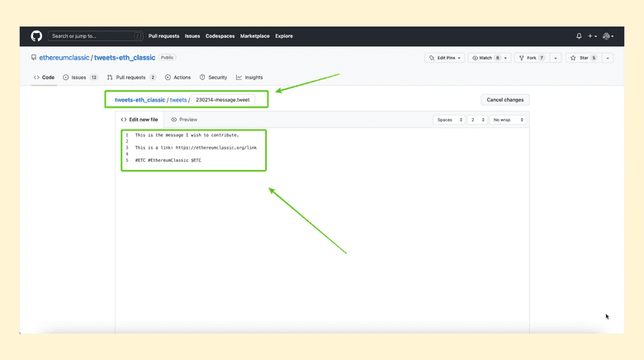Click Cancel changes button
This screenshot has height=360, width=644.
504,100
